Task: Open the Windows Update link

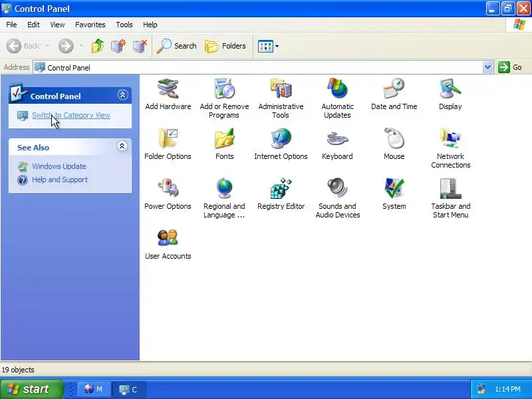Action: (59, 166)
